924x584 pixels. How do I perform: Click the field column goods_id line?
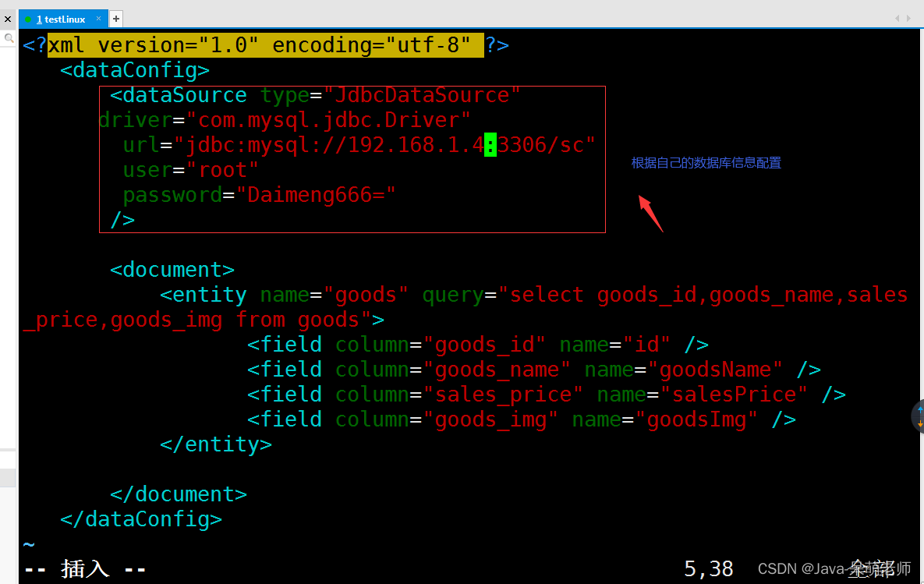click(x=478, y=345)
